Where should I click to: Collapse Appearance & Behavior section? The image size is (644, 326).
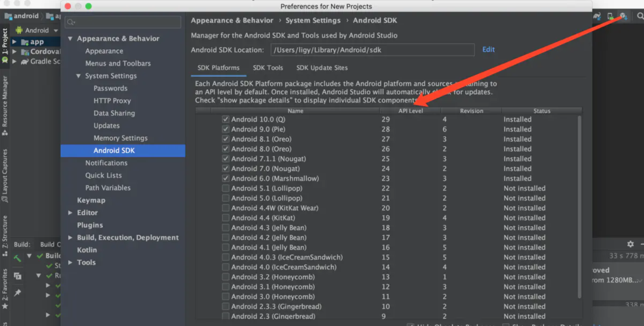click(70, 38)
